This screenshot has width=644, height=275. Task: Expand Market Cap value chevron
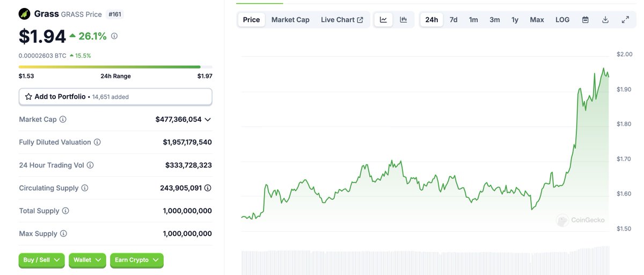(208, 119)
